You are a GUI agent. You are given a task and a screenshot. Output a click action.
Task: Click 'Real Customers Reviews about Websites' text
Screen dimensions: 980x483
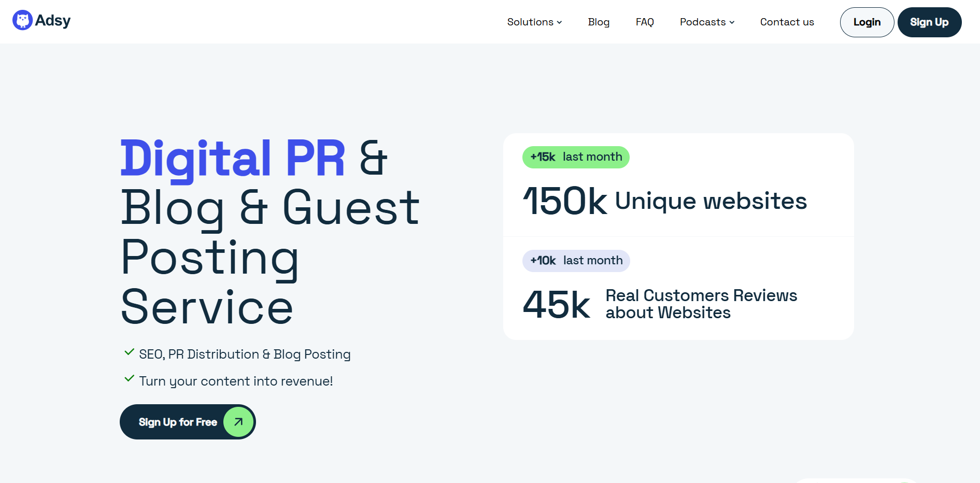701,304
